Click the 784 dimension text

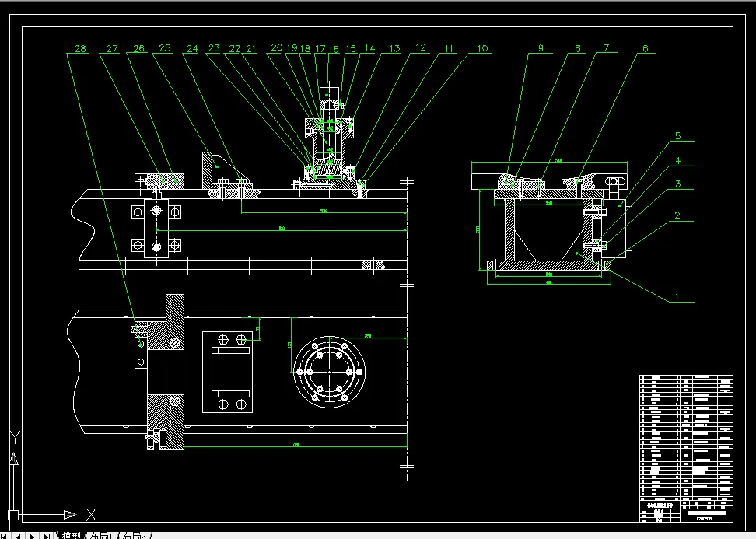pos(296,445)
